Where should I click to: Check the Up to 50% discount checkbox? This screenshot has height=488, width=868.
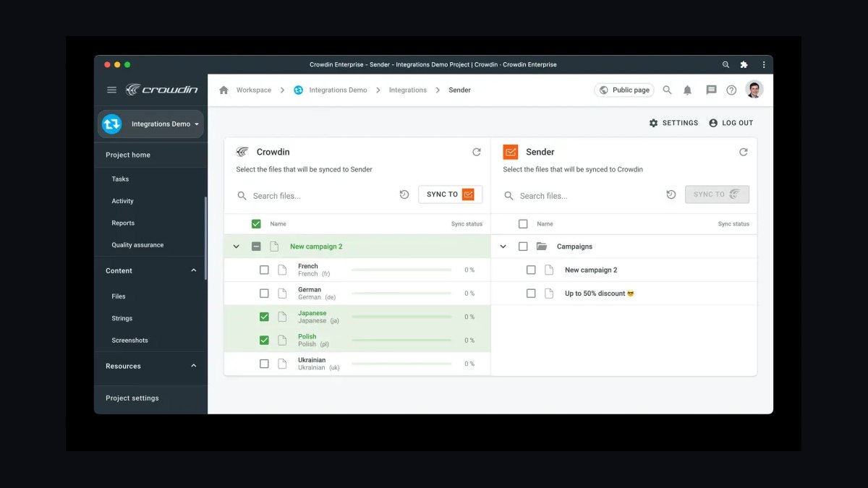pyautogui.click(x=531, y=294)
